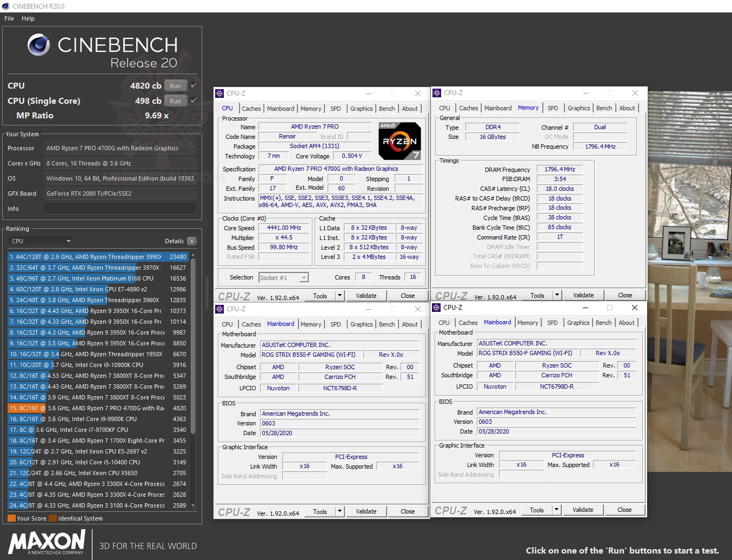Select the Xeon E7-4890 v2 ranking row
Viewport: 732px width, 560px height.
click(97, 289)
